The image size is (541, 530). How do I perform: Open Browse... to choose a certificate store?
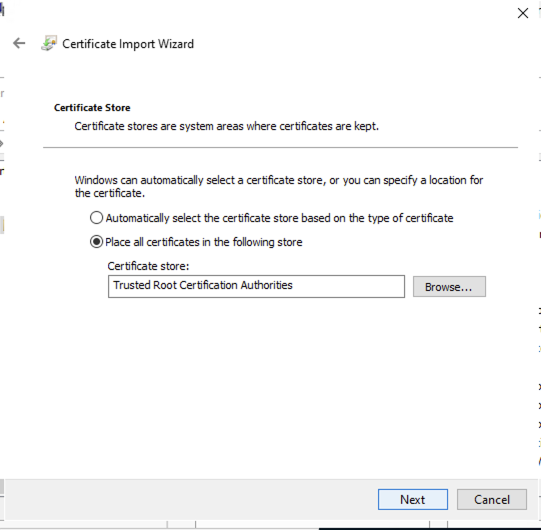pyautogui.click(x=449, y=286)
